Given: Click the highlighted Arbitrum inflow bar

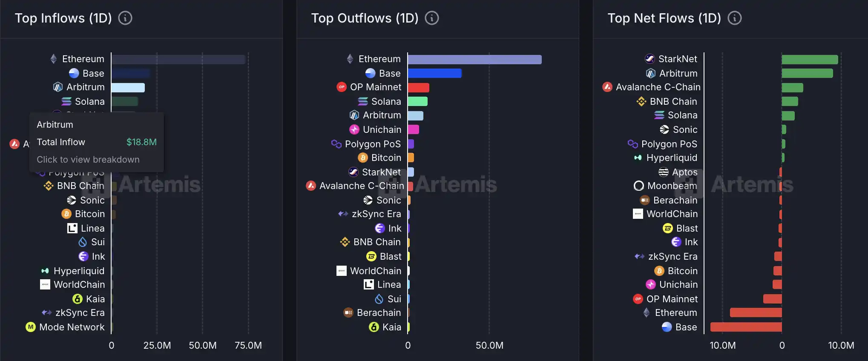Looking at the screenshot, I should click(x=128, y=88).
